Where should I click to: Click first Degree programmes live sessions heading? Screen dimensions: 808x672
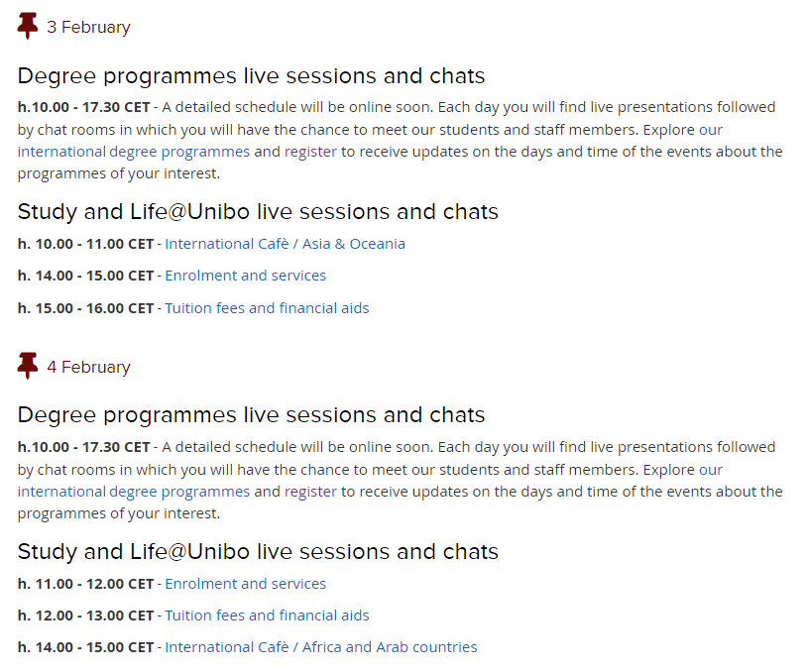252,76
